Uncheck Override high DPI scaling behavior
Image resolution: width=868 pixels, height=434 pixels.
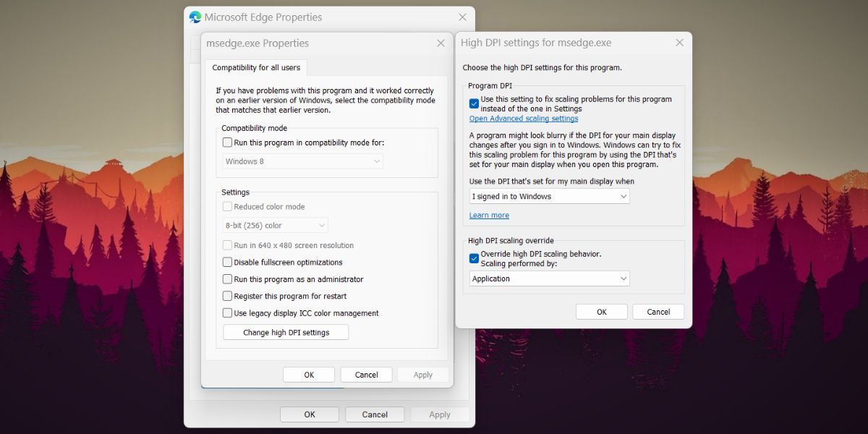[474, 258]
